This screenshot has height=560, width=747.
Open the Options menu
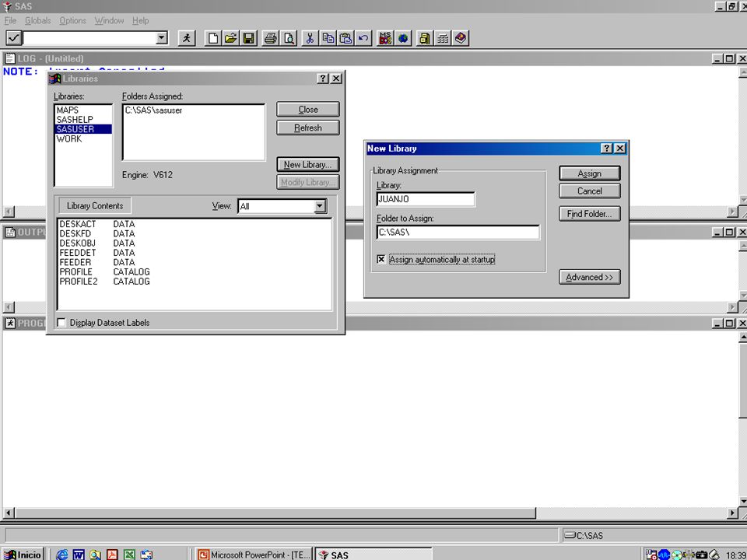[x=73, y=20]
